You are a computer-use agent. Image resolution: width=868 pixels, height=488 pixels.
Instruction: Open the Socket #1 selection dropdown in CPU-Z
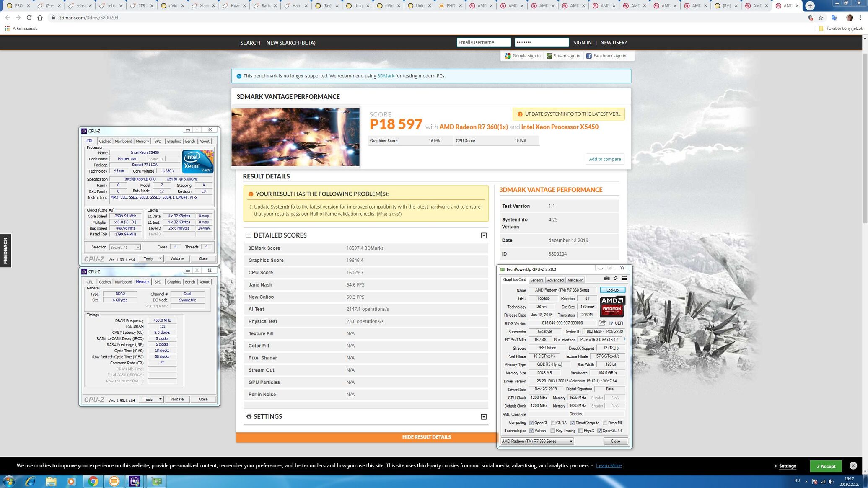pos(125,247)
